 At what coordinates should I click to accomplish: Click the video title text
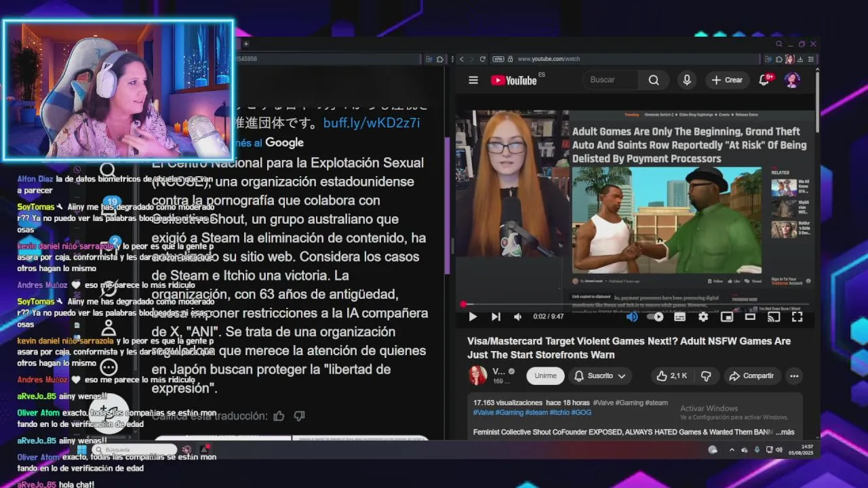click(629, 348)
